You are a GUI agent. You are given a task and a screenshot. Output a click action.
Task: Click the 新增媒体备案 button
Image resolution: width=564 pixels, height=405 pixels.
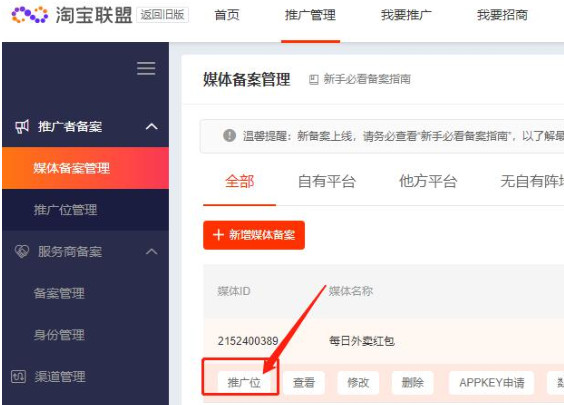254,235
